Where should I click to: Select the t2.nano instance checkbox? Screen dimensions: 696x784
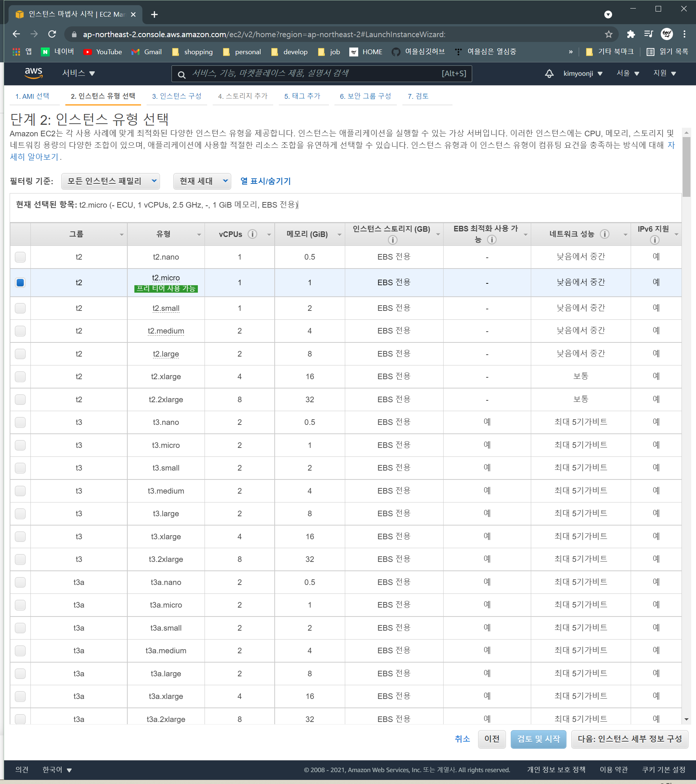(x=20, y=257)
